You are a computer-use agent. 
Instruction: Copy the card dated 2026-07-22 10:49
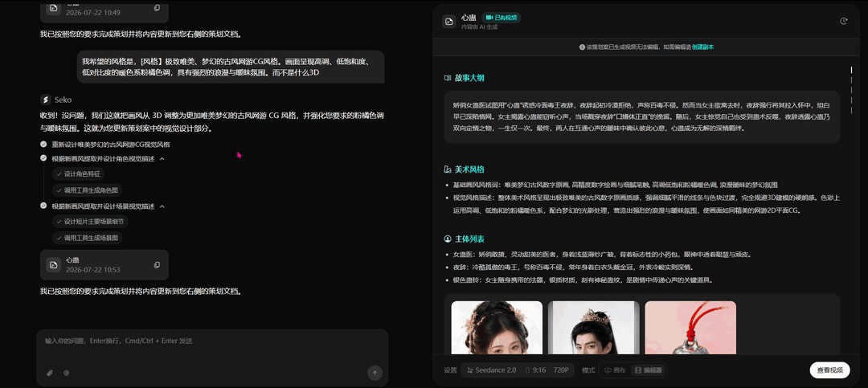[158, 8]
